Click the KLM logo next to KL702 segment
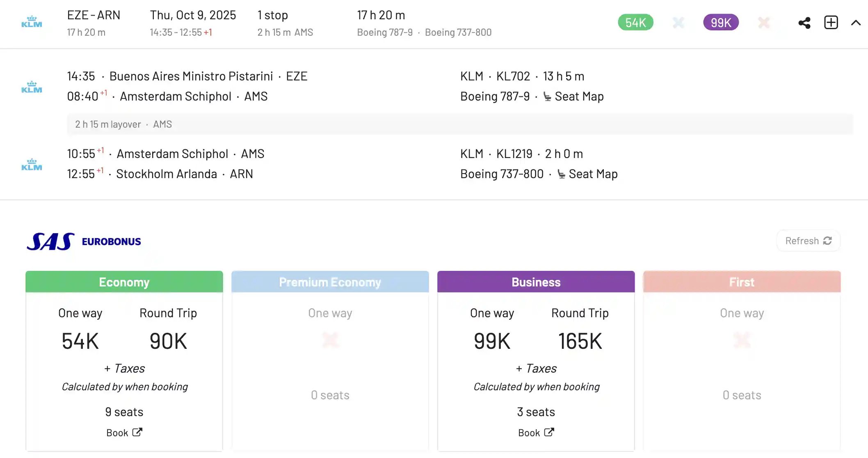 pos(32,87)
